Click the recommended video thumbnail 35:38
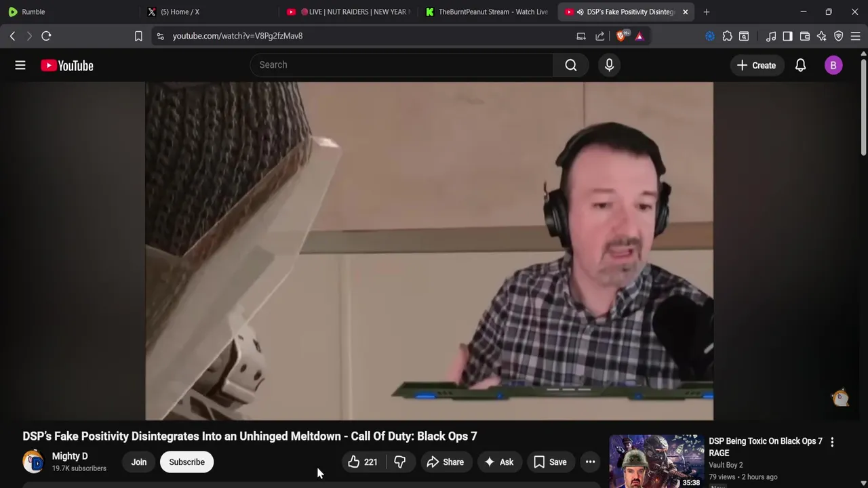This screenshot has height=488, width=868. click(x=656, y=462)
